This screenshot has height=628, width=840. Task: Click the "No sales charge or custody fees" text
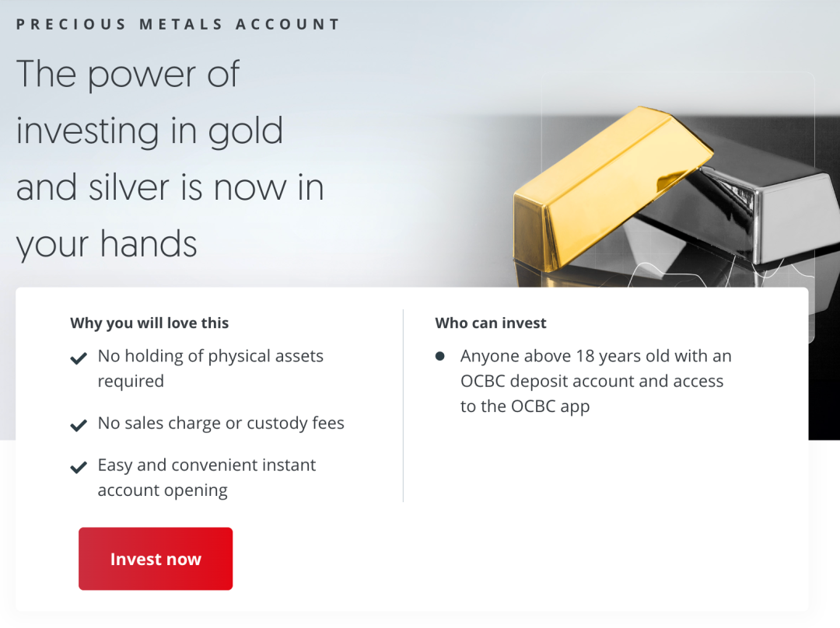[x=221, y=424]
